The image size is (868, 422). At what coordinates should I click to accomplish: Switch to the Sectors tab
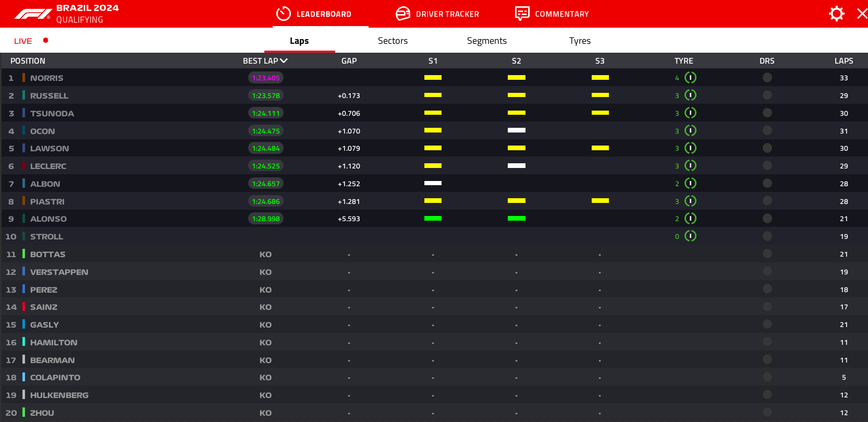tap(393, 41)
